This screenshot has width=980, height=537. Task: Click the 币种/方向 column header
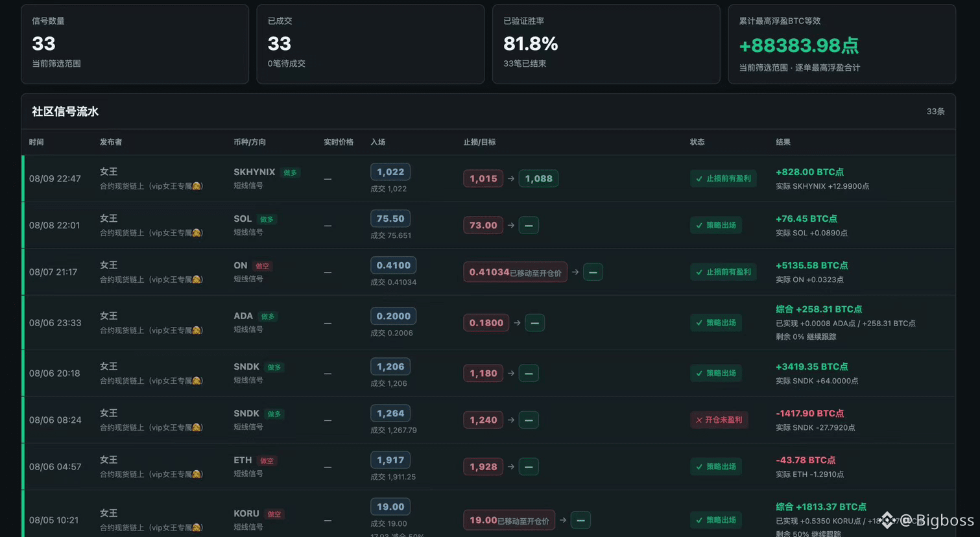pos(250,142)
